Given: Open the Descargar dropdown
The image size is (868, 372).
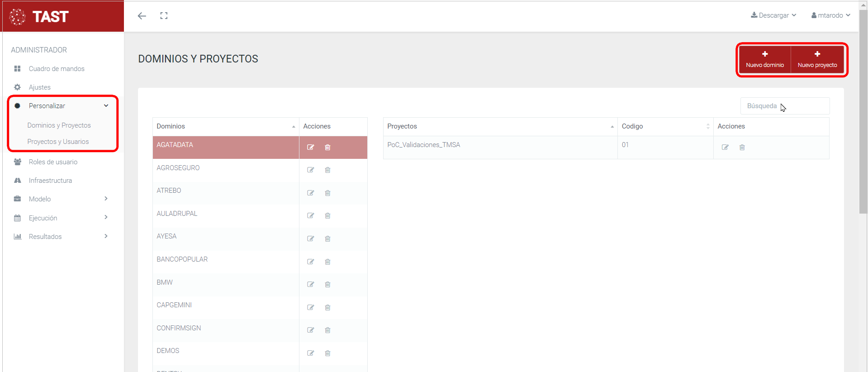Looking at the screenshot, I should tap(773, 15).
